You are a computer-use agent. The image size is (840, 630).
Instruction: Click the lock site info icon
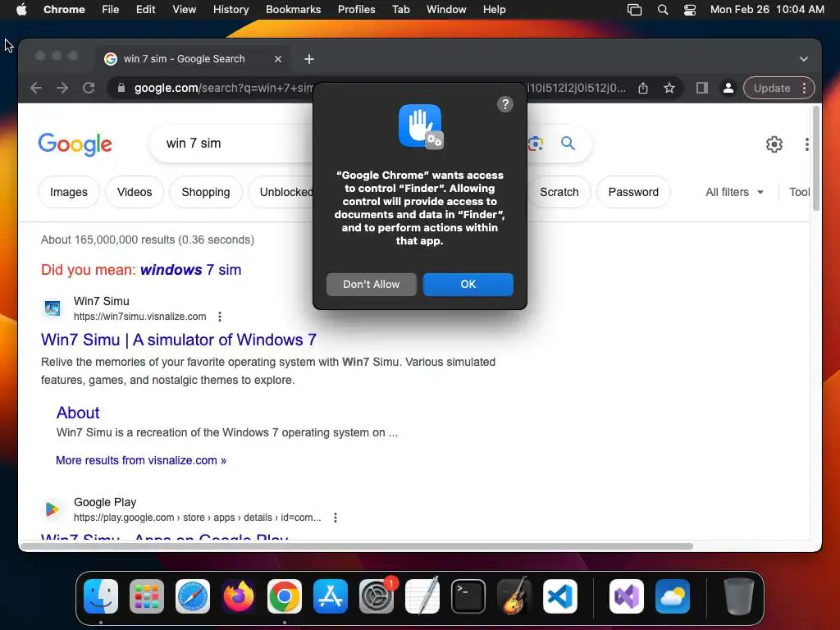[121, 88]
